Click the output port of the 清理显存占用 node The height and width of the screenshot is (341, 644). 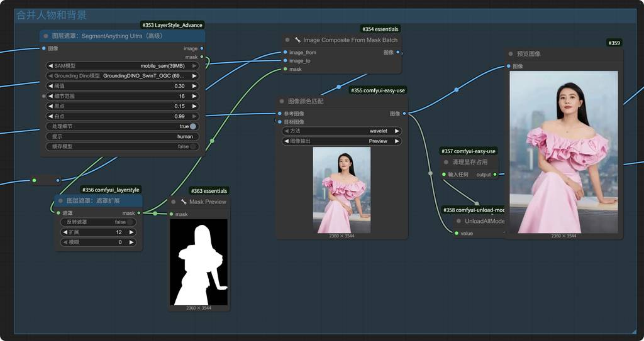point(494,175)
